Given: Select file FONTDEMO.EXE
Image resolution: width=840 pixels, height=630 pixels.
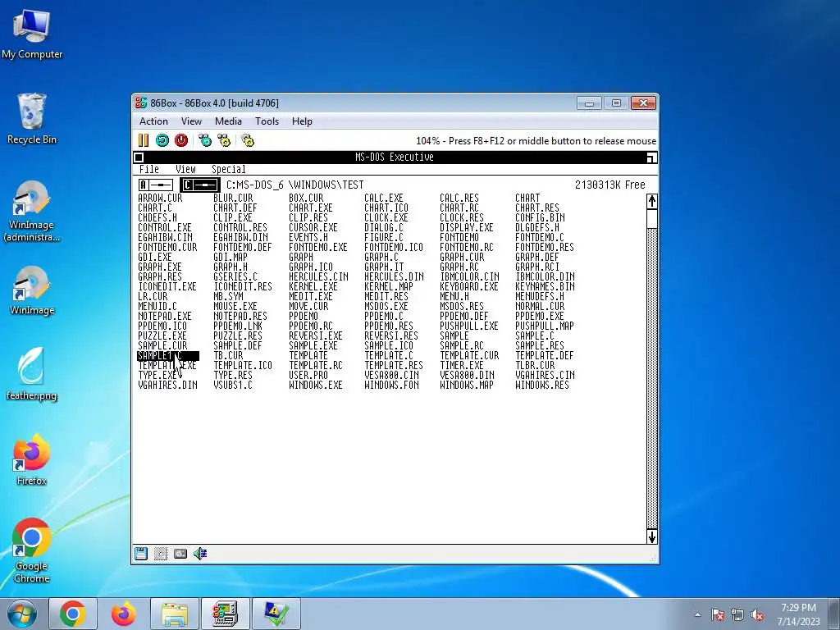Looking at the screenshot, I should 318,248.
